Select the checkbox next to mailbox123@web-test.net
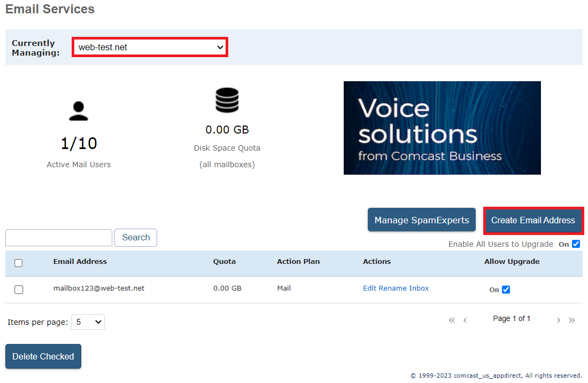 pos(19,289)
